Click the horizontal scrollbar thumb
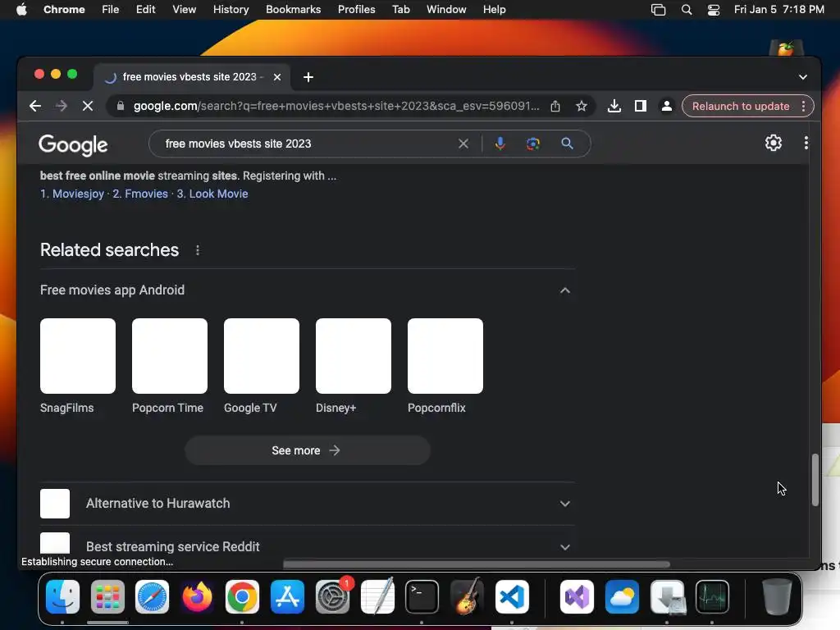This screenshot has width=840, height=630. coord(477,564)
